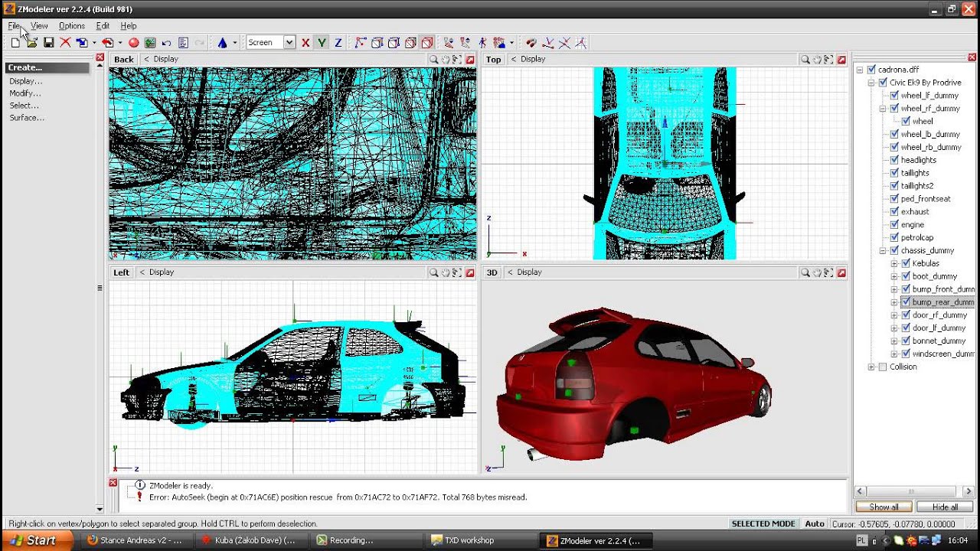Maximize the 3D viewport with red icon
980x551 pixels.
841,272
